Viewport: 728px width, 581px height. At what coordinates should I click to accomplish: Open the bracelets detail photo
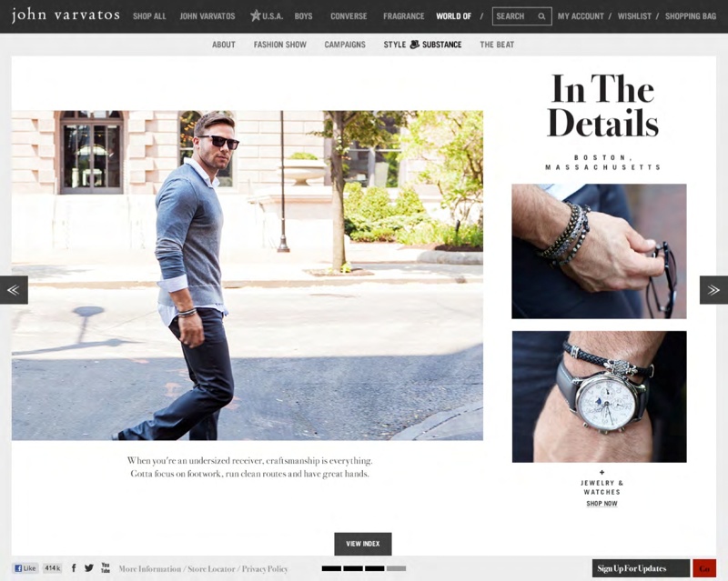tap(599, 252)
